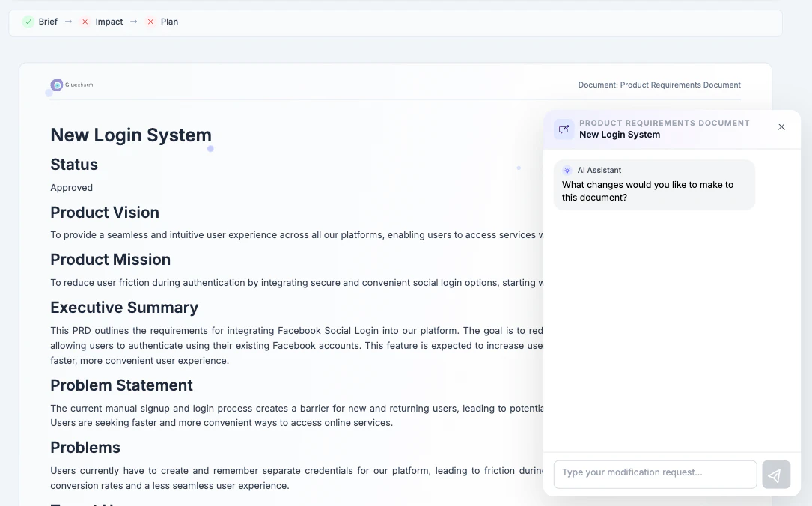Click the Product Vision heading
812x506 pixels.
click(105, 213)
